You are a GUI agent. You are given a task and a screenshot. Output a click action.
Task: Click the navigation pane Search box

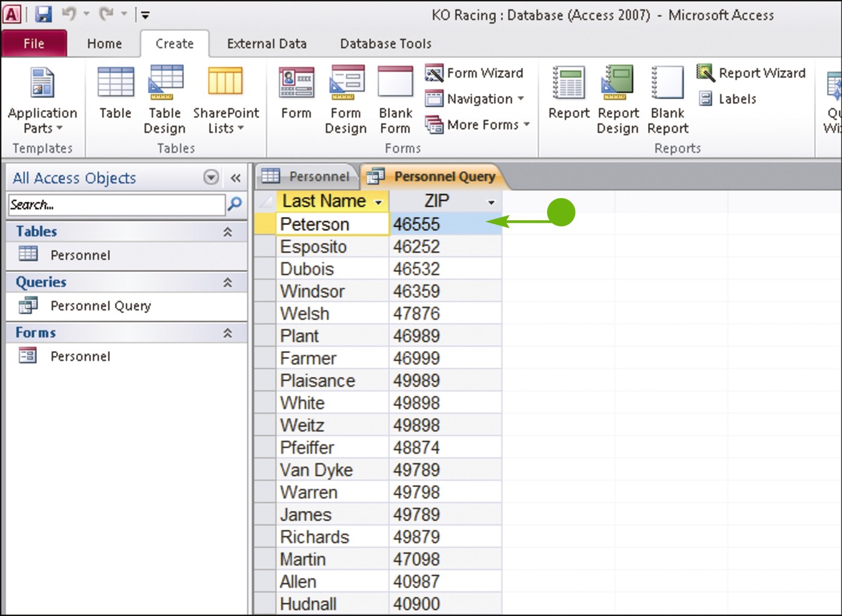click(x=117, y=205)
